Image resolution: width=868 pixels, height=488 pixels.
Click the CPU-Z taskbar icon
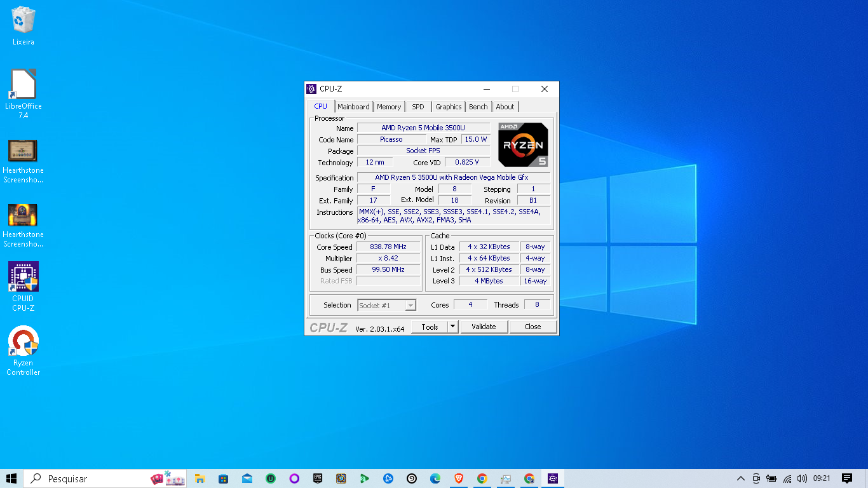(x=553, y=478)
